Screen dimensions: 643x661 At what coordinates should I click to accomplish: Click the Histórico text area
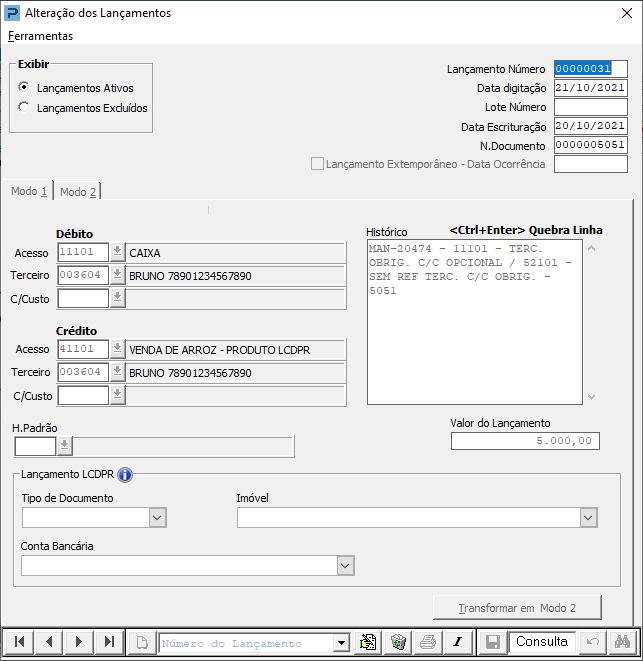tap(475, 322)
